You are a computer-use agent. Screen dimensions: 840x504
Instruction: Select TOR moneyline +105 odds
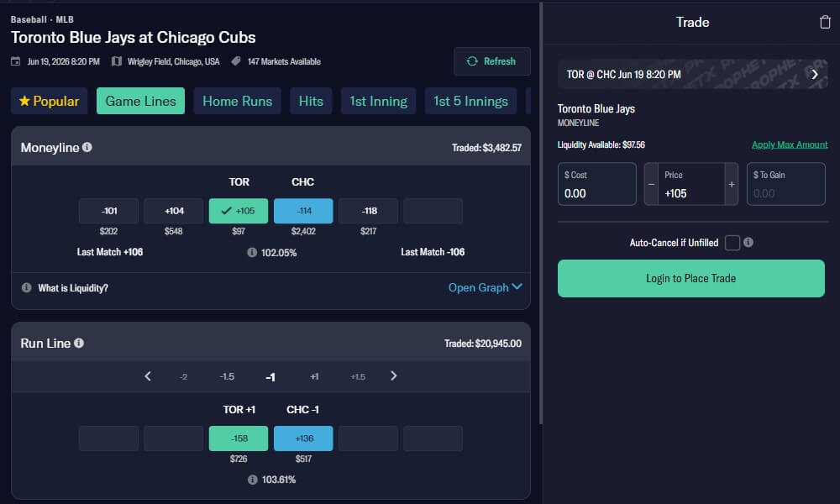[239, 211]
